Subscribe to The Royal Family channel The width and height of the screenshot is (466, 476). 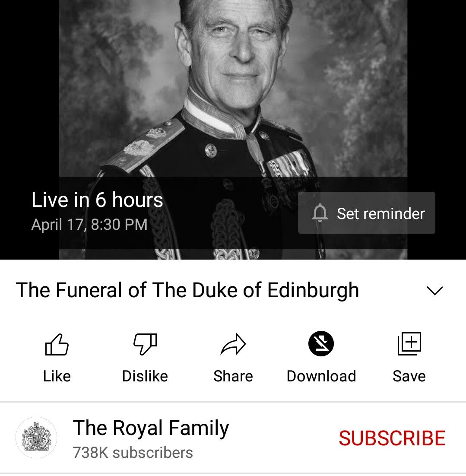(392, 438)
